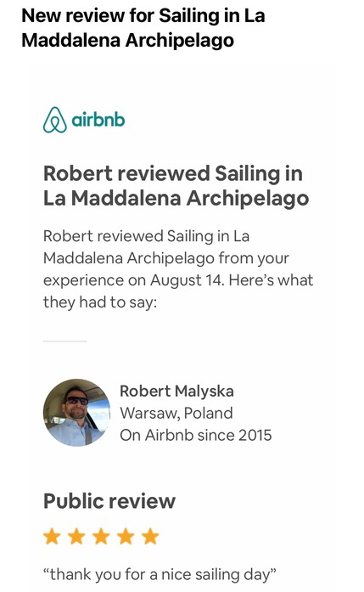Click the airbnb wordmark text

98,120
